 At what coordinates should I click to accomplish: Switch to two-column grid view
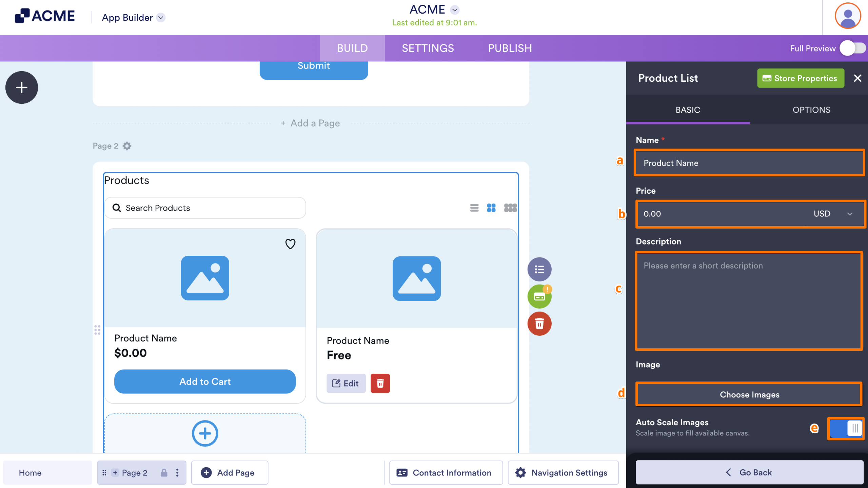pos(491,208)
